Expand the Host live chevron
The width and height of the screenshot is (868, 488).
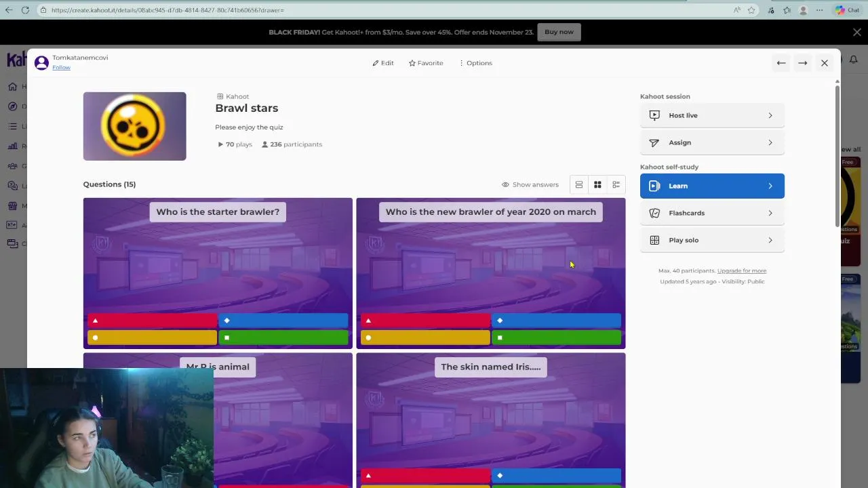[x=770, y=115]
